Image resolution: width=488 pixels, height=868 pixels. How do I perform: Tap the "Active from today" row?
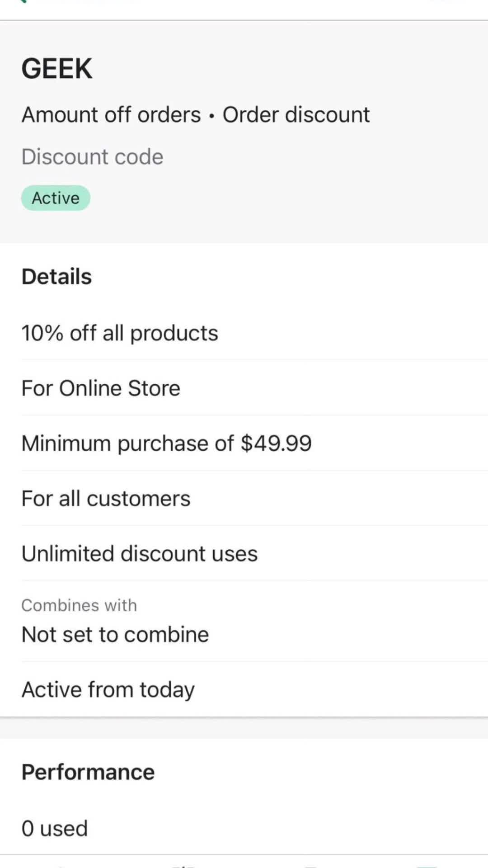point(108,690)
